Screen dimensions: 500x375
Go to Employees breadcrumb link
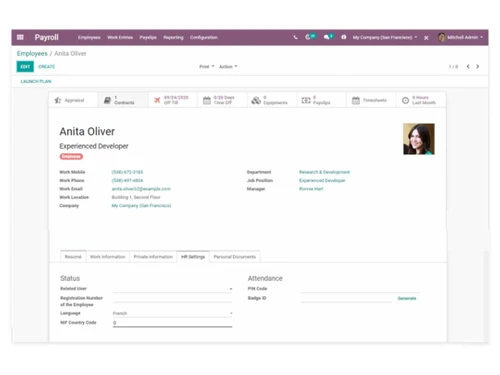tap(32, 53)
